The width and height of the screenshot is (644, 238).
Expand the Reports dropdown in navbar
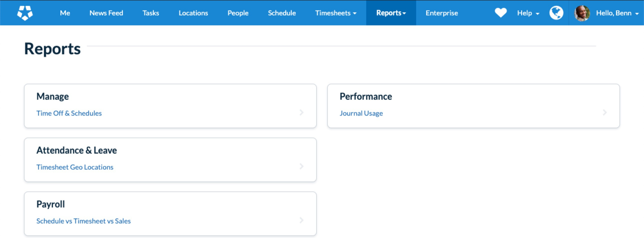point(391,13)
